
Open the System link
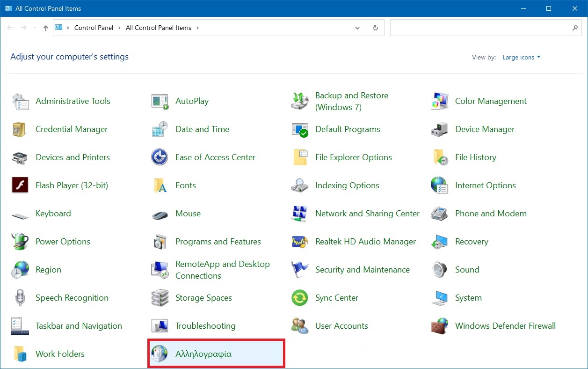tap(468, 298)
